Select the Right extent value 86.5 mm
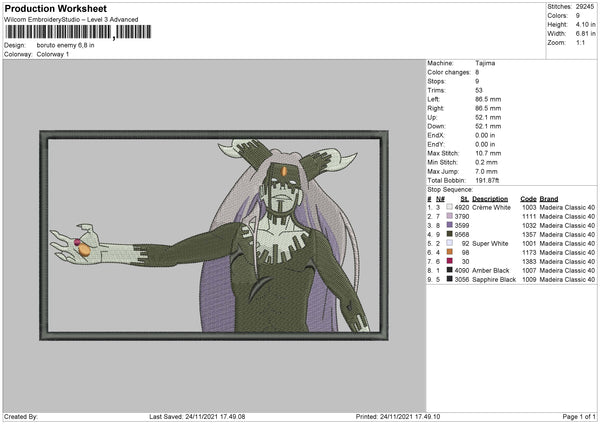 [x=488, y=108]
